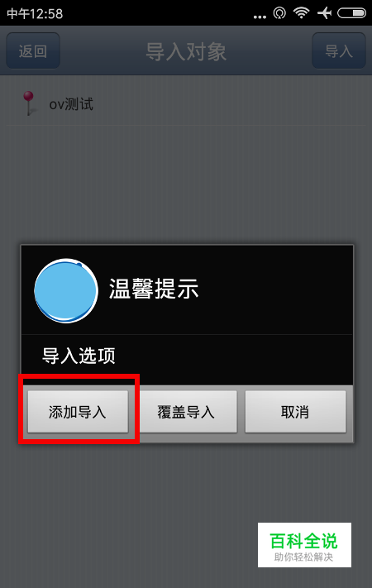Tap the 助你轻松解决 slogan text
The width and height of the screenshot is (372, 588).
(x=303, y=557)
